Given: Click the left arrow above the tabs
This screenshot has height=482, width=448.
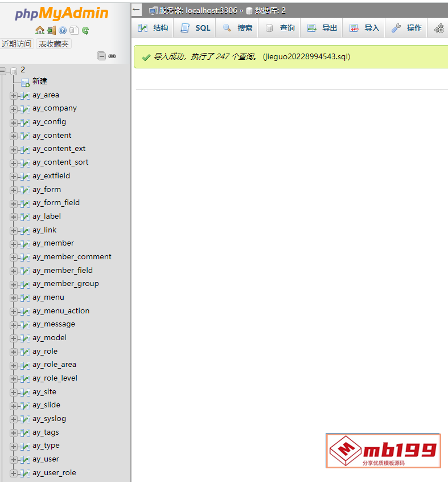Looking at the screenshot, I should tap(136, 10).
